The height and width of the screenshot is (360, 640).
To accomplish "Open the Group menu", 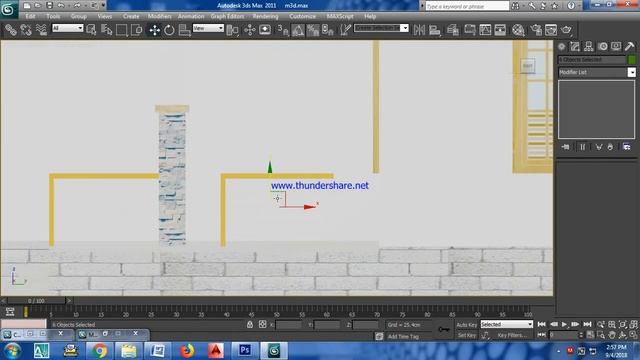I will click(x=79, y=16).
